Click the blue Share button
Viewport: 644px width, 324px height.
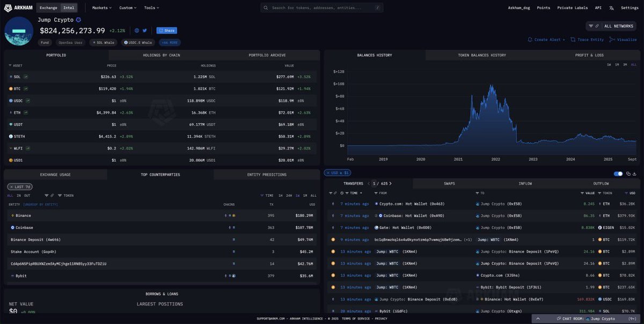pyautogui.click(x=166, y=31)
